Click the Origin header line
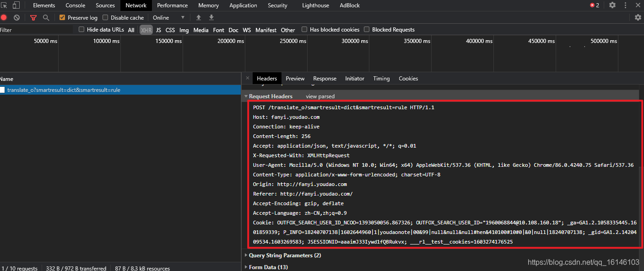The image size is (644, 271). click(x=300, y=184)
